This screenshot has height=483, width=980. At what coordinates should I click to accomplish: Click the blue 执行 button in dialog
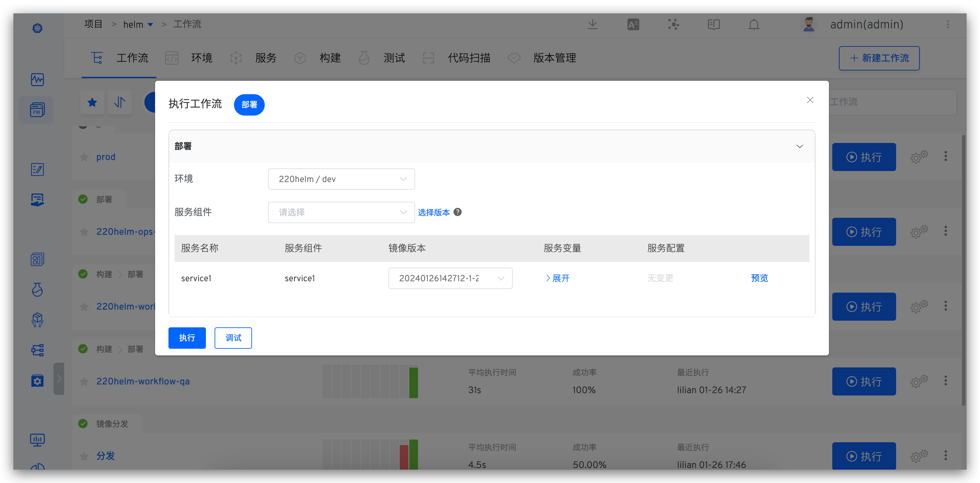[x=187, y=338]
